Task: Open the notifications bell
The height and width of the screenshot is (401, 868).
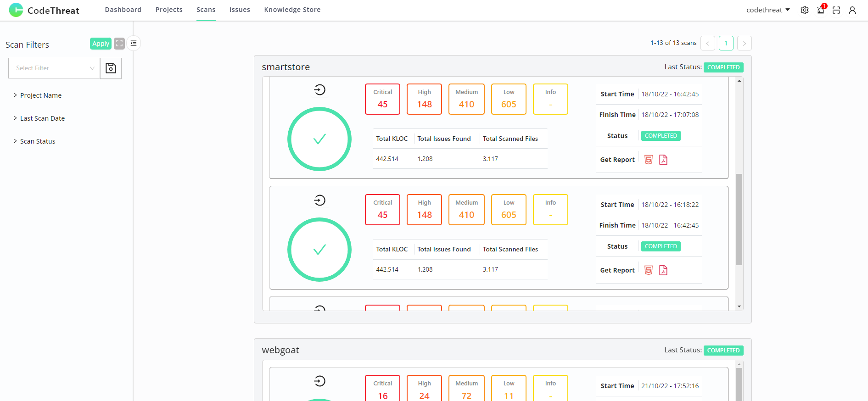Action: point(821,10)
